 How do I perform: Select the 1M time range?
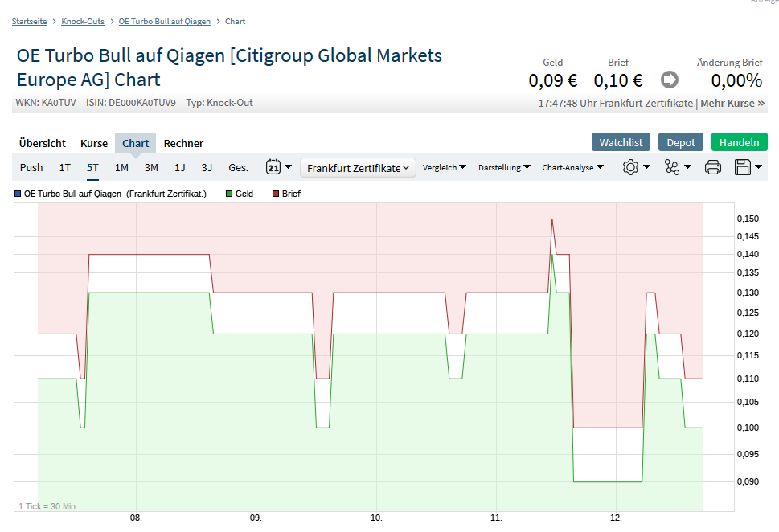(x=121, y=167)
